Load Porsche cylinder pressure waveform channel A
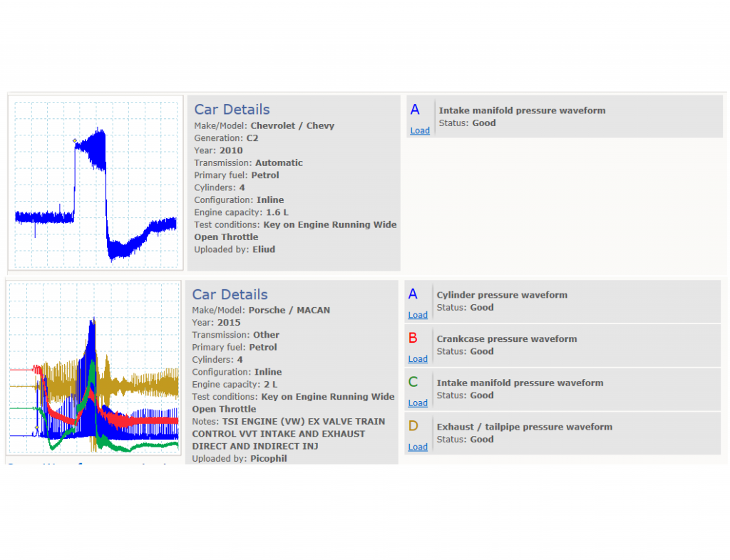The image size is (730, 560). pyautogui.click(x=418, y=315)
